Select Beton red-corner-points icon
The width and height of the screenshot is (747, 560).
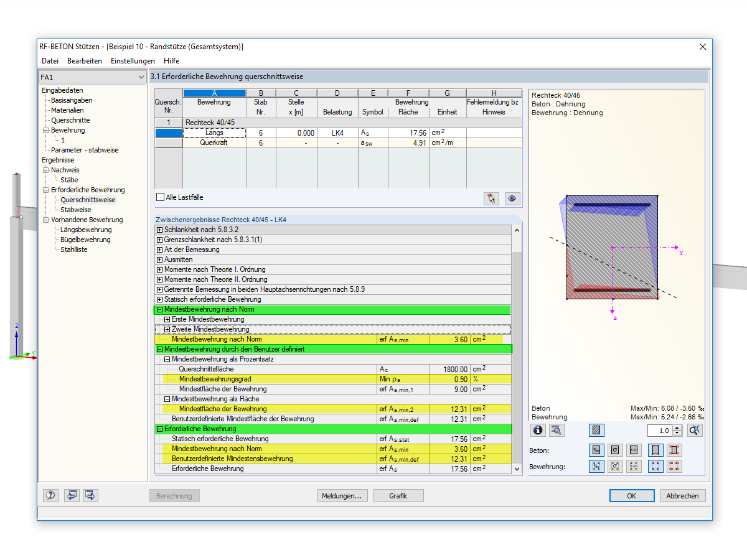click(x=655, y=450)
